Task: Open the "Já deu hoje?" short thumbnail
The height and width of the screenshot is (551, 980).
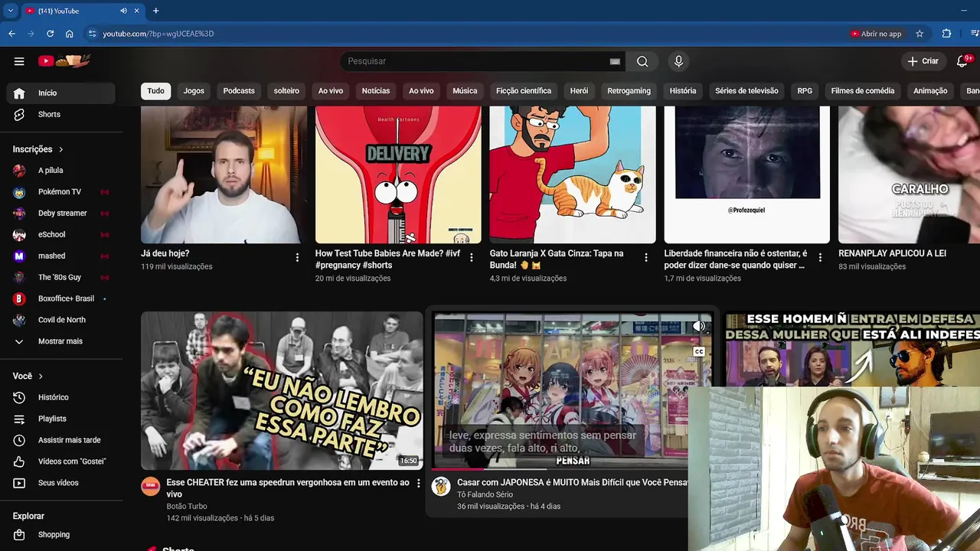Action: (x=224, y=174)
